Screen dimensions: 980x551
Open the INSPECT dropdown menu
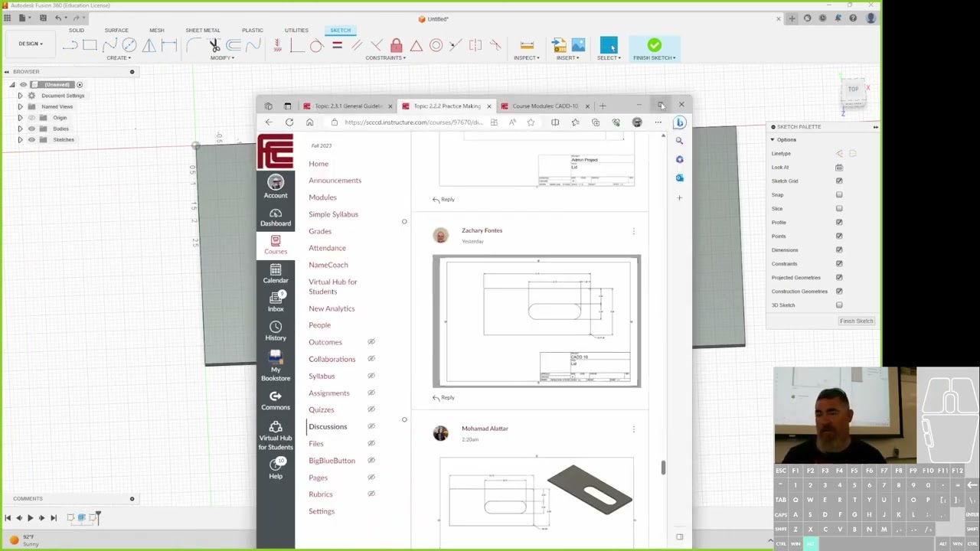pos(527,58)
